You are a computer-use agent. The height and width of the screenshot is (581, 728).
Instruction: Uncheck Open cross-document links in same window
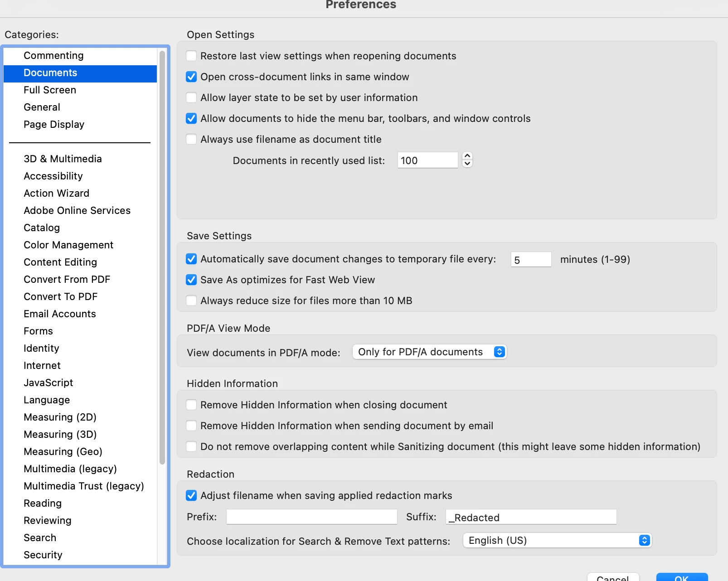(191, 77)
